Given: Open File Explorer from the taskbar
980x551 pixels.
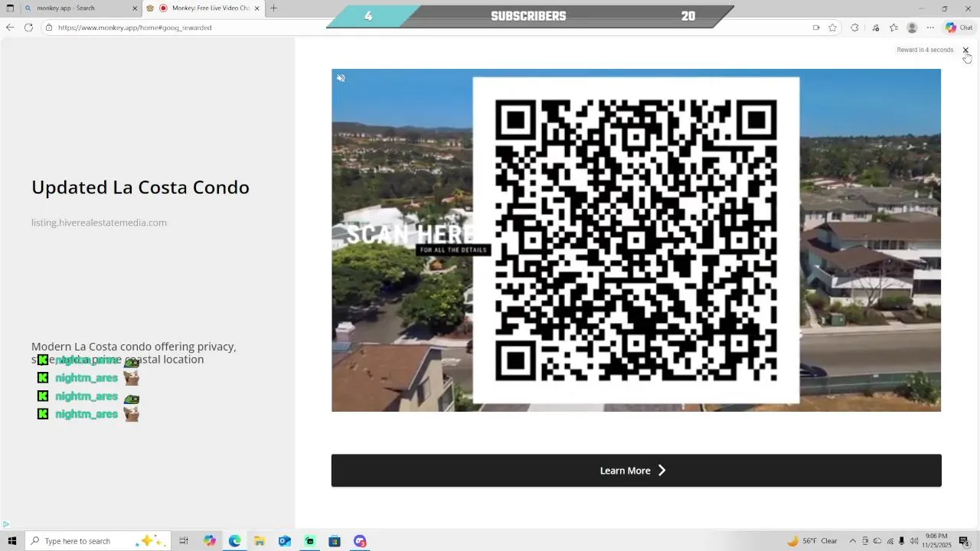Looking at the screenshot, I should click(260, 541).
